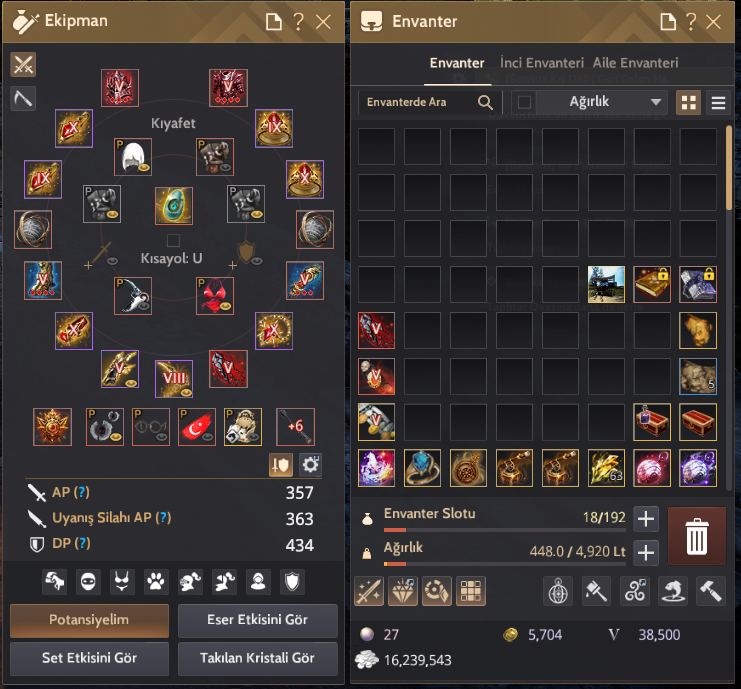Click magnifier icon in inventory search
Image resolution: width=741 pixels, height=689 pixels.
(x=485, y=102)
